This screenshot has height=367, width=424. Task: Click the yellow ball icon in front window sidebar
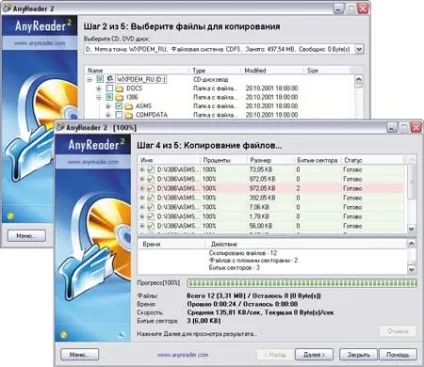click(x=64, y=335)
